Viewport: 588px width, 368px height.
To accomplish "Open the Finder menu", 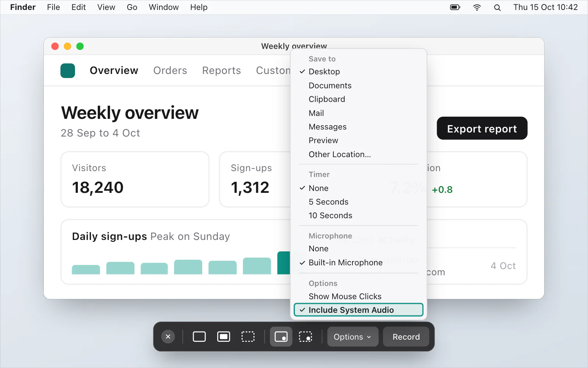I will click(x=23, y=7).
